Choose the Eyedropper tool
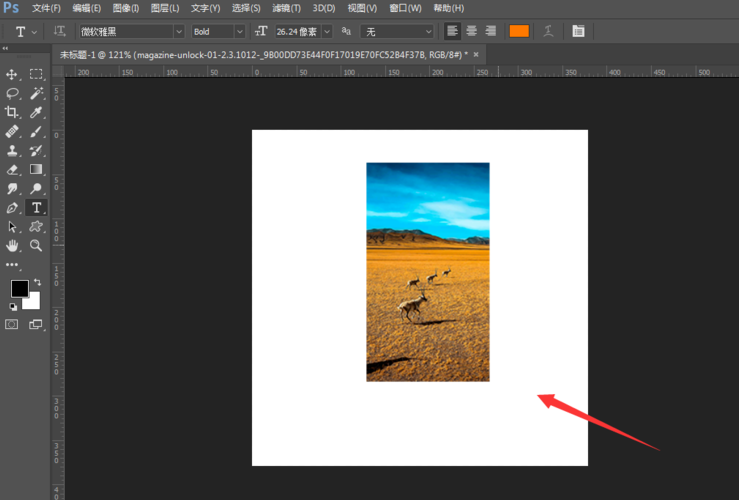Viewport: 739px width, 500px height. [x=36, y=113]
